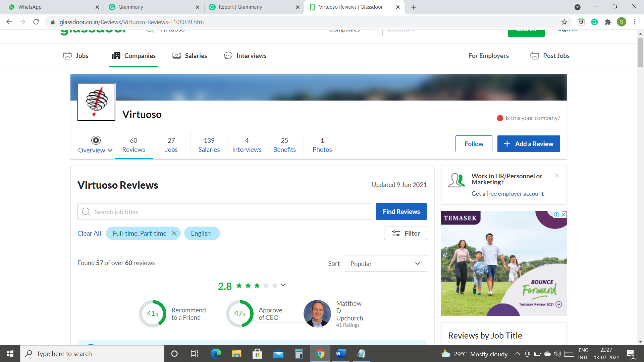The width and height of the screenshot is (644, 362).
Task: Expand the 2.8 rating breakdown chevron
Action: pos(283,285)
